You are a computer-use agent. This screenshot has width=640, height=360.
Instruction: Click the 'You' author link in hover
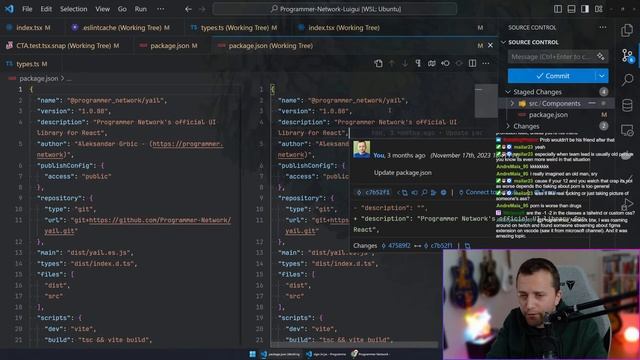(x=379, y=156)
